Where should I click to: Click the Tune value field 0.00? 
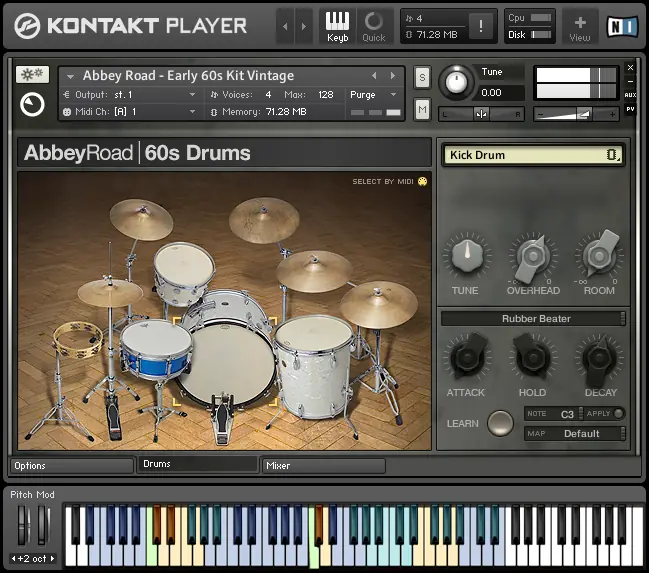501,92
